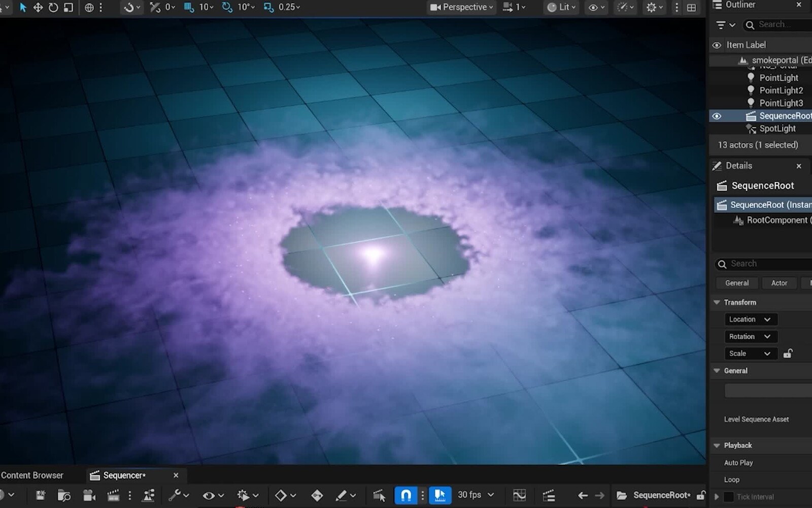This screenshot has height=508, width=812.
Task: Collapse the Transform section
Action: click(717, 302)
